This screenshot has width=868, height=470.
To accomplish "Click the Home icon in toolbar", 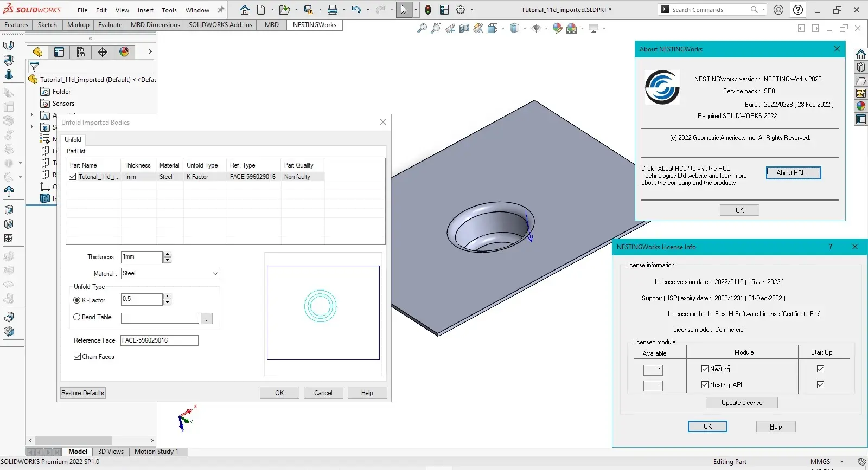I will [245, 10].
